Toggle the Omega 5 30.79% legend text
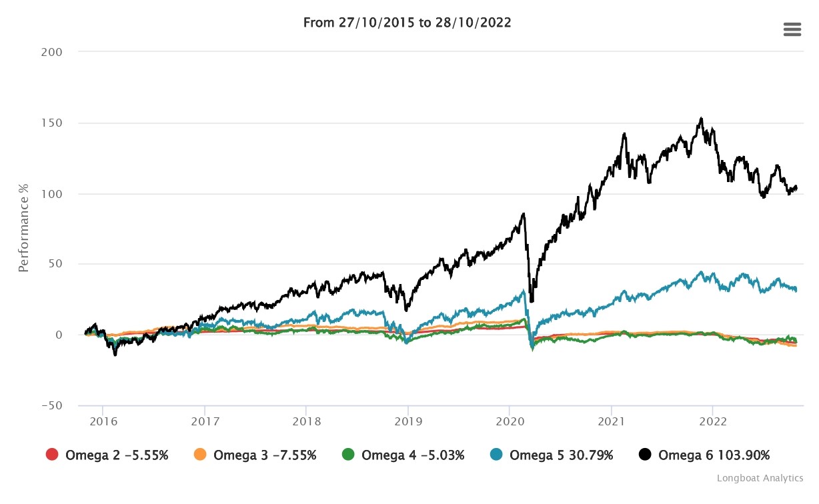This screenshot has height=504, width=819. pos(561,455)
